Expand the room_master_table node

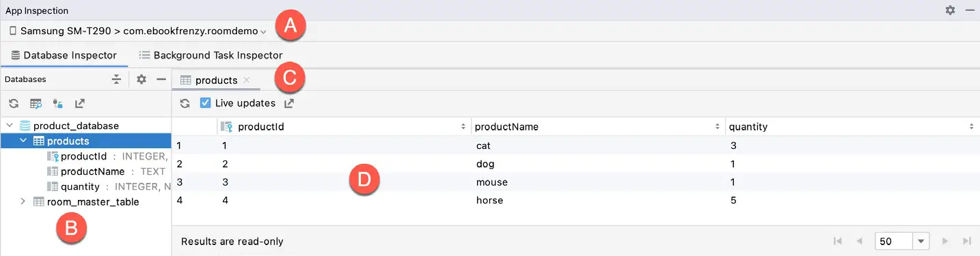click(23, 201)
